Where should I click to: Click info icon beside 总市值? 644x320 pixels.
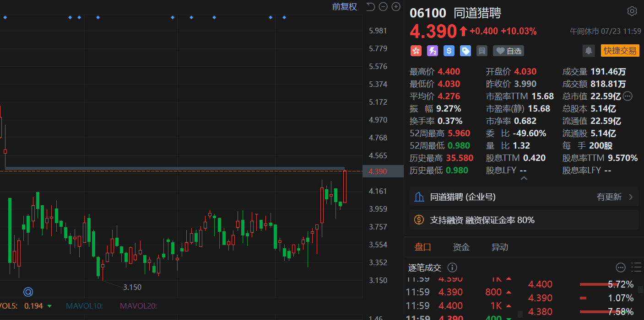[x=628, y=96]
